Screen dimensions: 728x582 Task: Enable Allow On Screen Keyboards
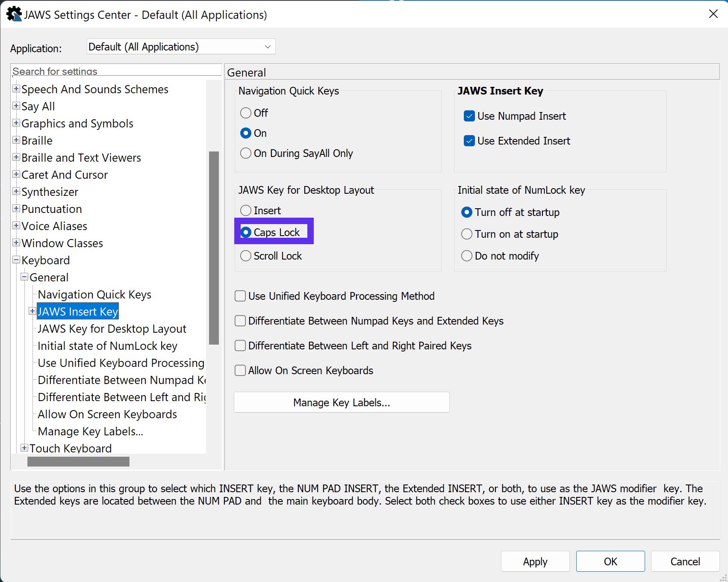point(240,371)
